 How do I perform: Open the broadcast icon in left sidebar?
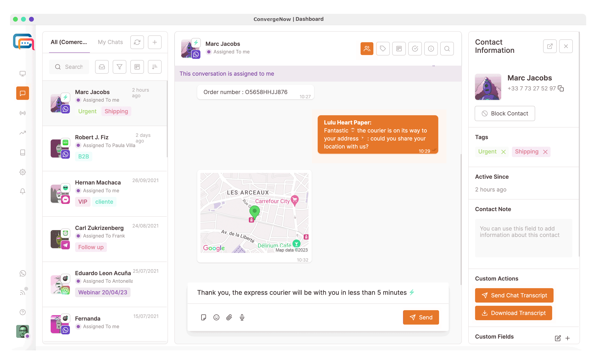point(22,113)
